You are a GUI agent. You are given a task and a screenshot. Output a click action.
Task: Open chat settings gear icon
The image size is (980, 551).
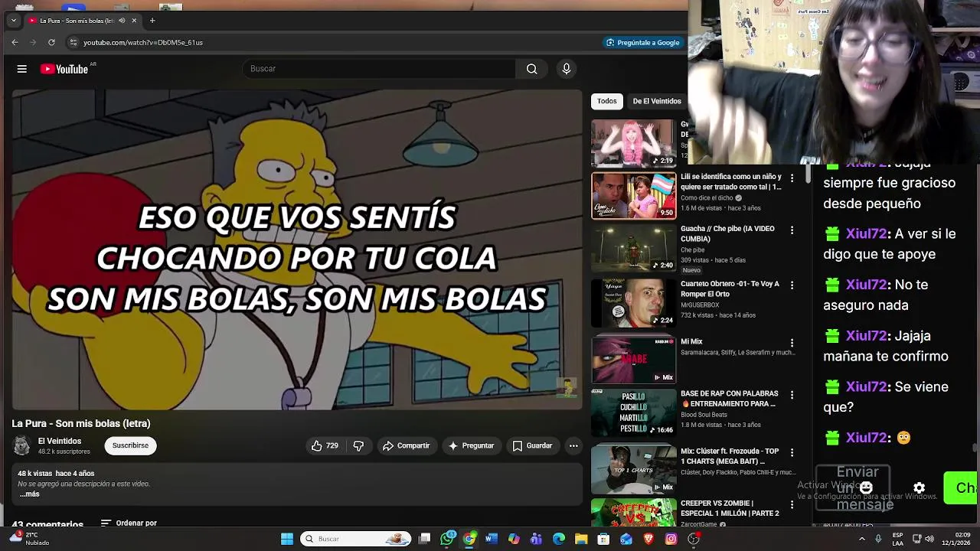920,487
